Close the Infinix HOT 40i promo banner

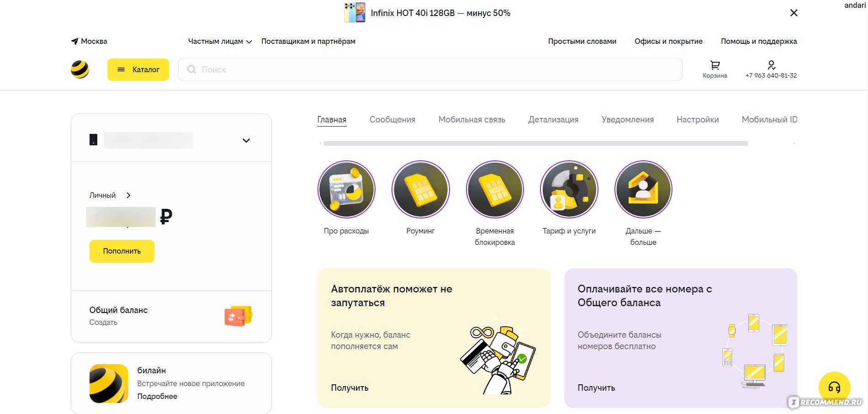click(x=794, y=13)
